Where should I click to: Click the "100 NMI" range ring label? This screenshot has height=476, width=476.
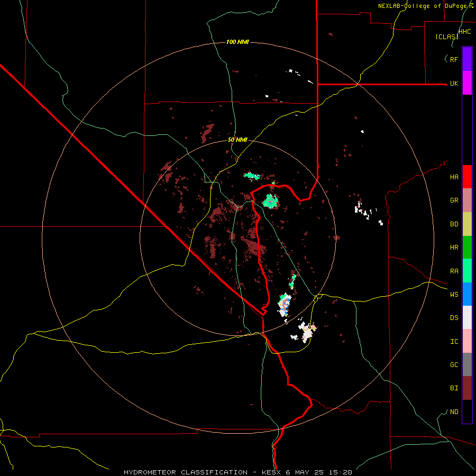pyautogui.click(x=237, y=42)
